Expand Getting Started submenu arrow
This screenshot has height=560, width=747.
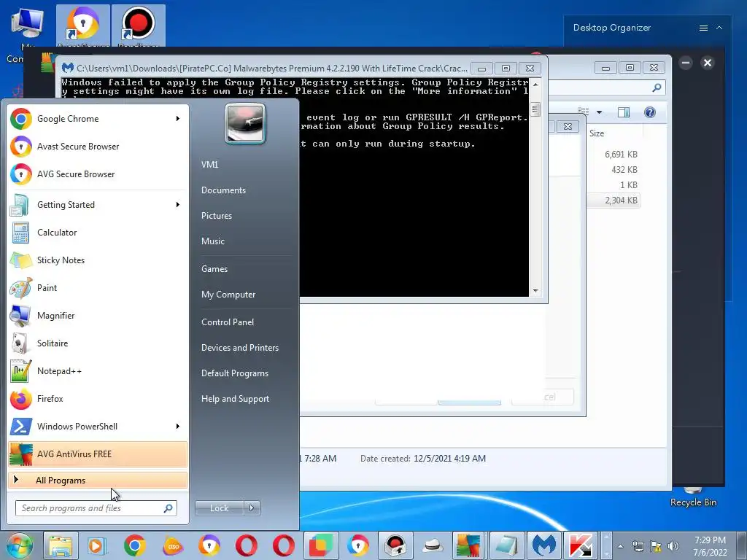(178, 205)
